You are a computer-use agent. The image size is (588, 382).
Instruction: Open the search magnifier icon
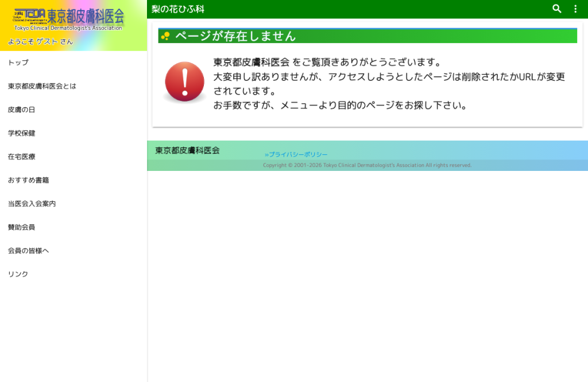click(557, 9)
